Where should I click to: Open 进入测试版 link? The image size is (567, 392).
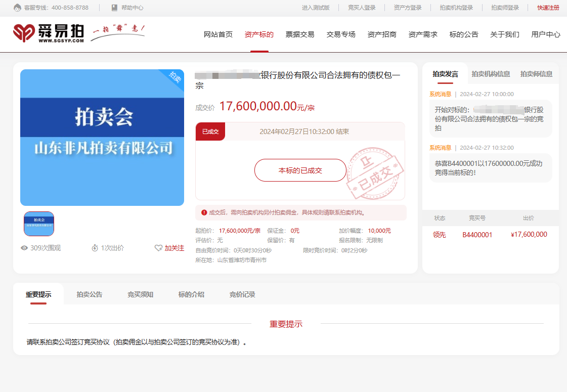(x=316, y=8)
